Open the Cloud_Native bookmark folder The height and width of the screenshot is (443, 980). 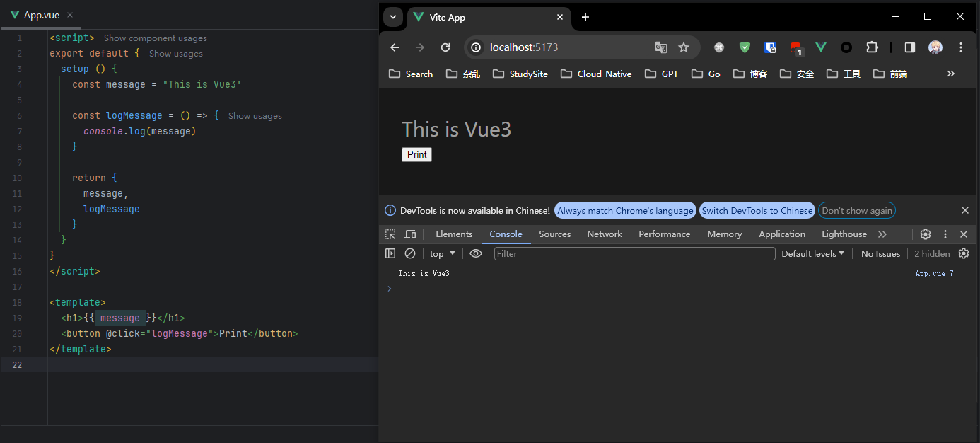tap(595, 74)
